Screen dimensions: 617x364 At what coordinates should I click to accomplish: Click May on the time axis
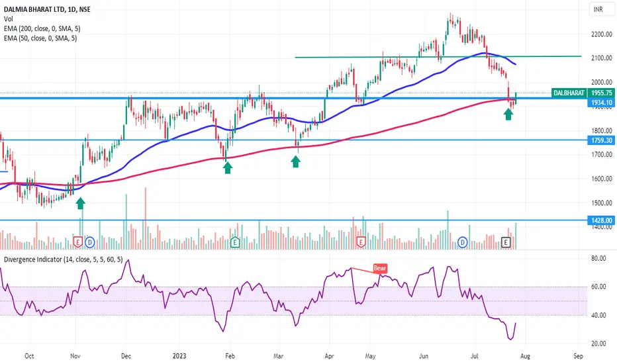370,356
